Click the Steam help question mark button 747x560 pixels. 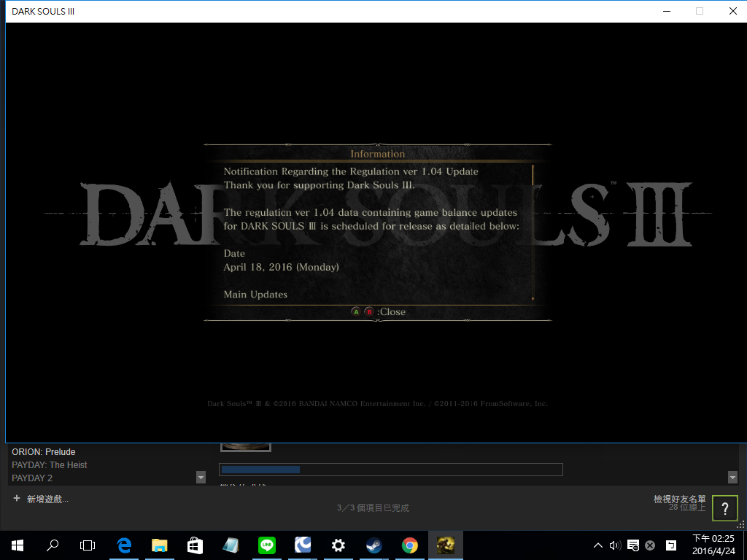[x=724, y=508]
